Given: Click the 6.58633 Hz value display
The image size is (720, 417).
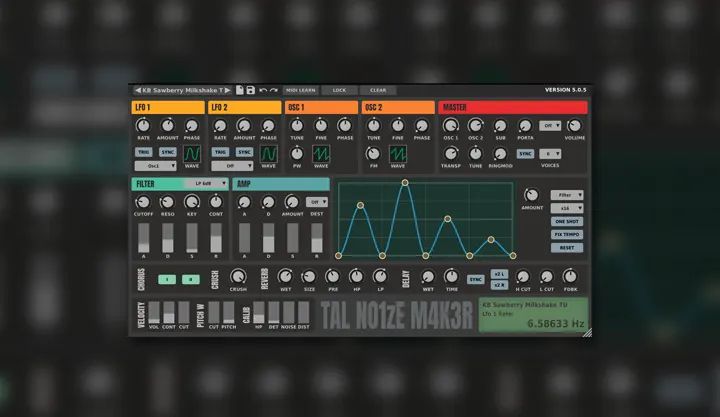Looking at the screenshot, I should [x=555, y=323].
